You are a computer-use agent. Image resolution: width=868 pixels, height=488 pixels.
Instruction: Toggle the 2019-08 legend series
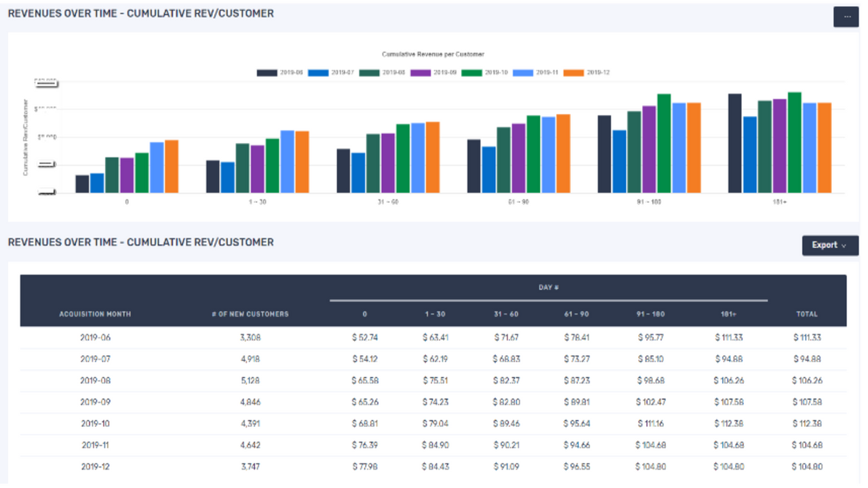pos(382,73)
